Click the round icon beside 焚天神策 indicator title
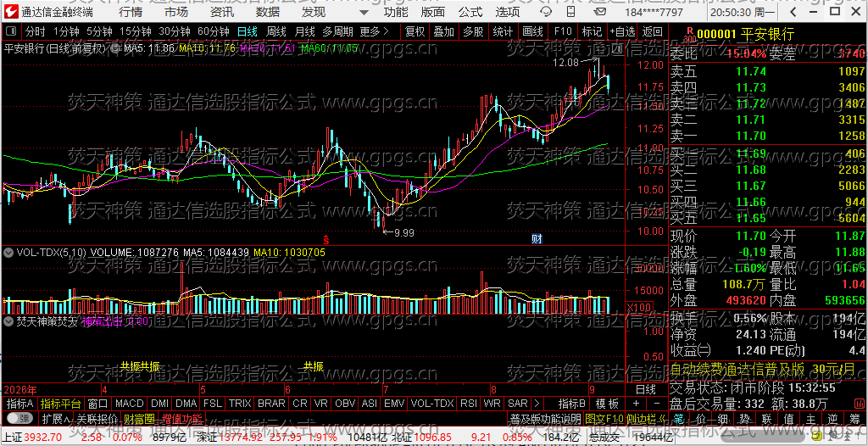 [x=8, y=321]
